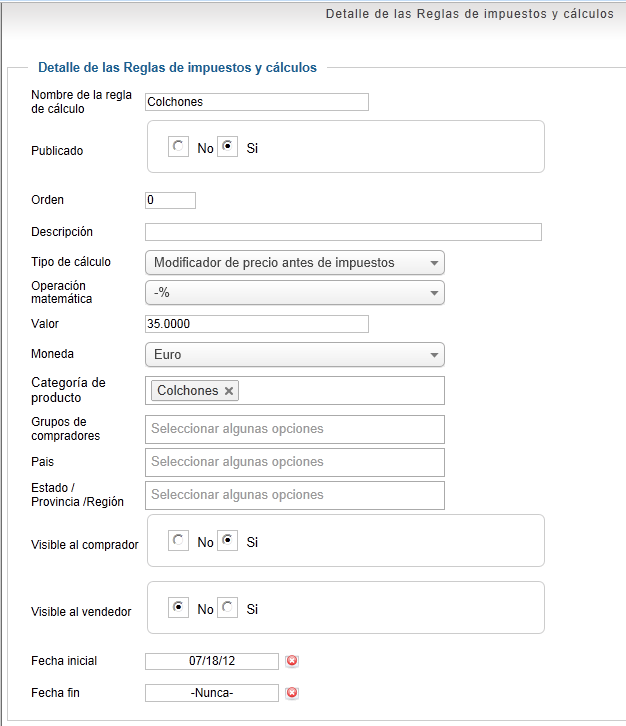This screenshot has width=626, height=726.
Task: Click the Nombre de la regla field
Action: coord(257,102)
